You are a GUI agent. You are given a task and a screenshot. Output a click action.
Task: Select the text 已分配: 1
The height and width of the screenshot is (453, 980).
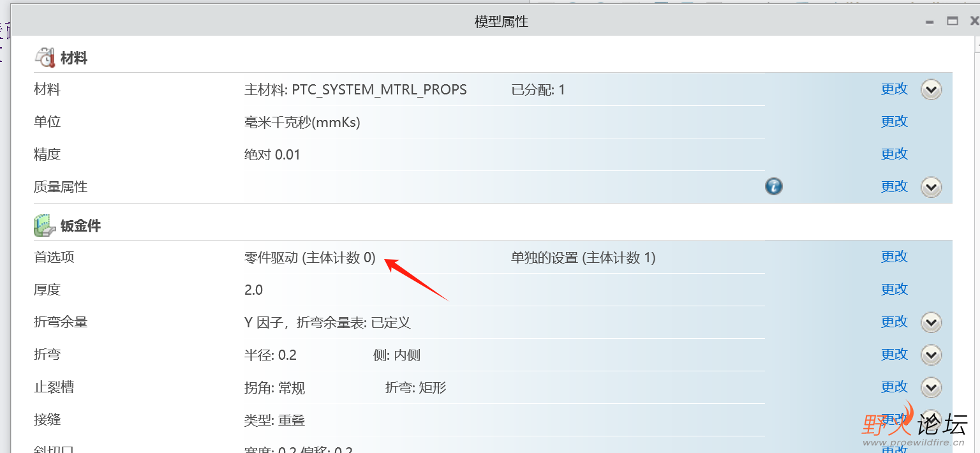tap(538, 90)
